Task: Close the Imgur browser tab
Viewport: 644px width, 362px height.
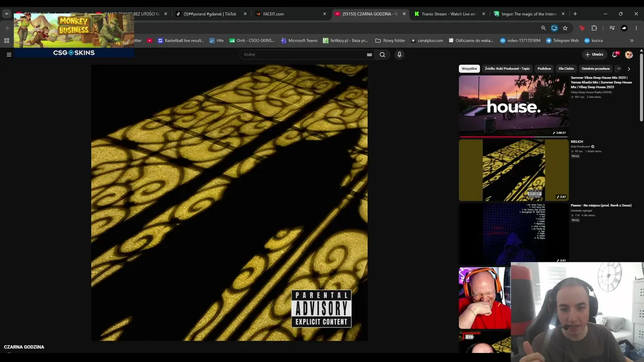Action: (x=563, y=14)
